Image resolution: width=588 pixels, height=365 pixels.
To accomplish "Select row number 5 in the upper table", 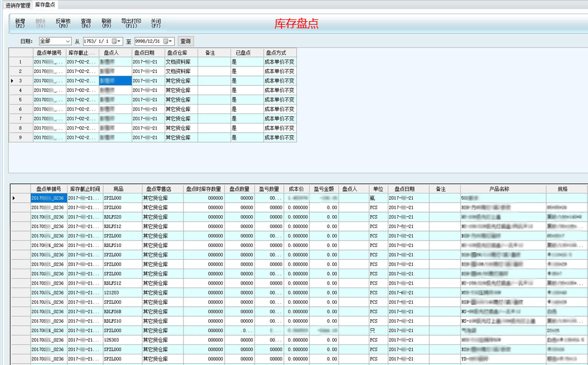I will pyautogui.click(x=20, y=100).
